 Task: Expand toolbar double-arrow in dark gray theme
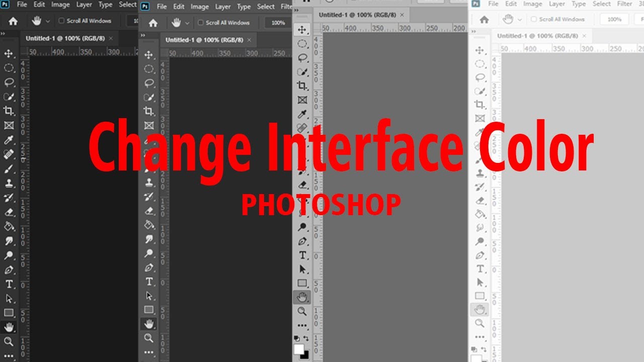click(x=142, y=36)
